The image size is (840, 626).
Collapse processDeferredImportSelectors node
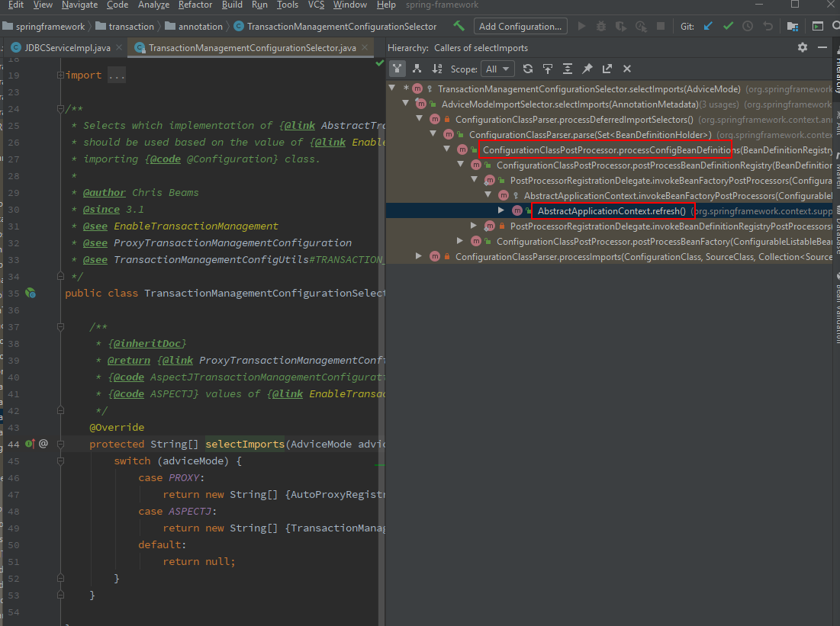(x=420, y=119)
